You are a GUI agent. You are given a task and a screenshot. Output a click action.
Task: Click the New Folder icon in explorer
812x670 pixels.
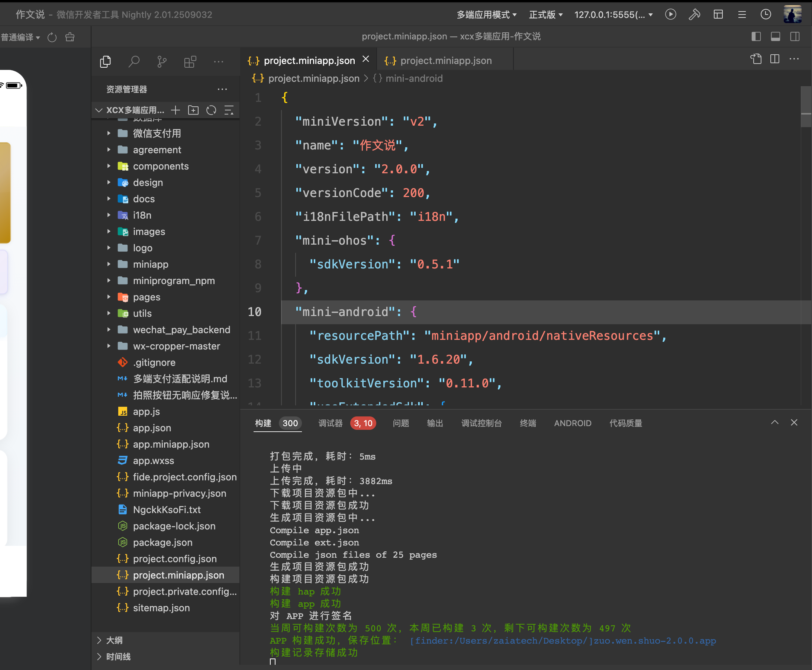click(193, 110)
